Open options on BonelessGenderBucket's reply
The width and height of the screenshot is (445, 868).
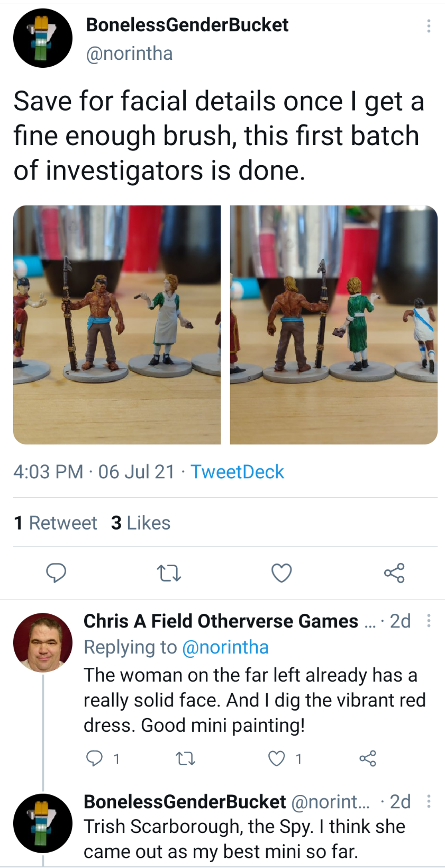(x=429, y=801)
